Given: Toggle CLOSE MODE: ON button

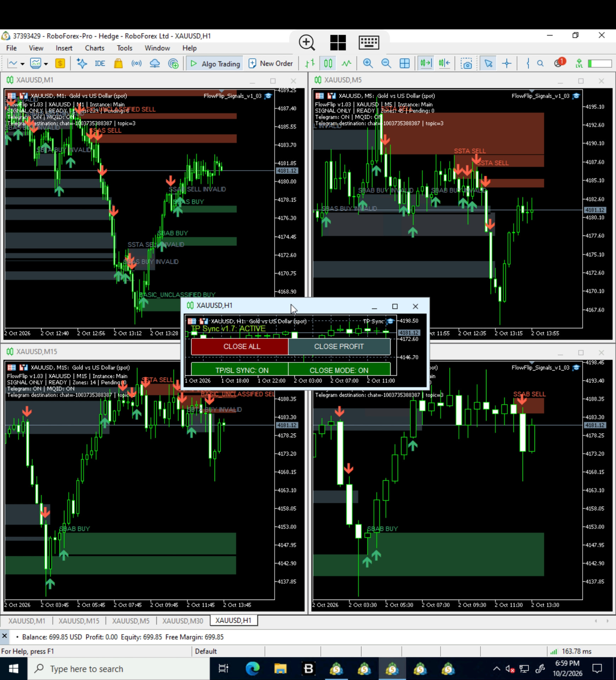Looking at the screenshot, I should (339, 369).
